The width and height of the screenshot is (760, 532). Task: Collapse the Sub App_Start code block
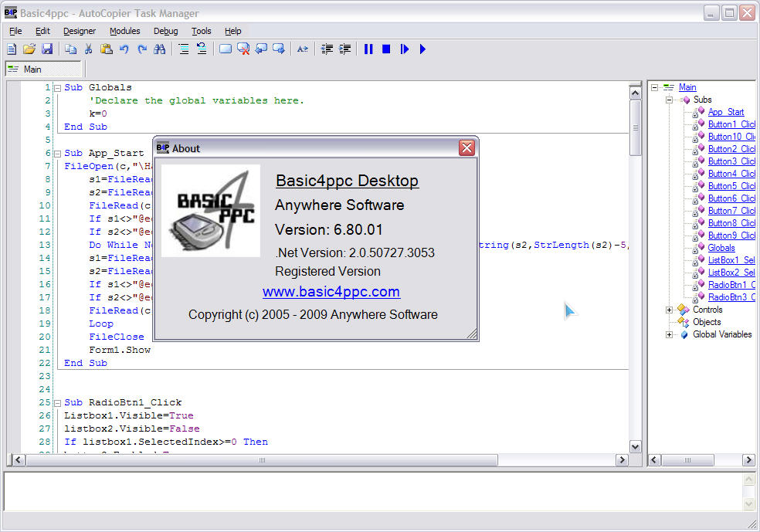(57, 154)
